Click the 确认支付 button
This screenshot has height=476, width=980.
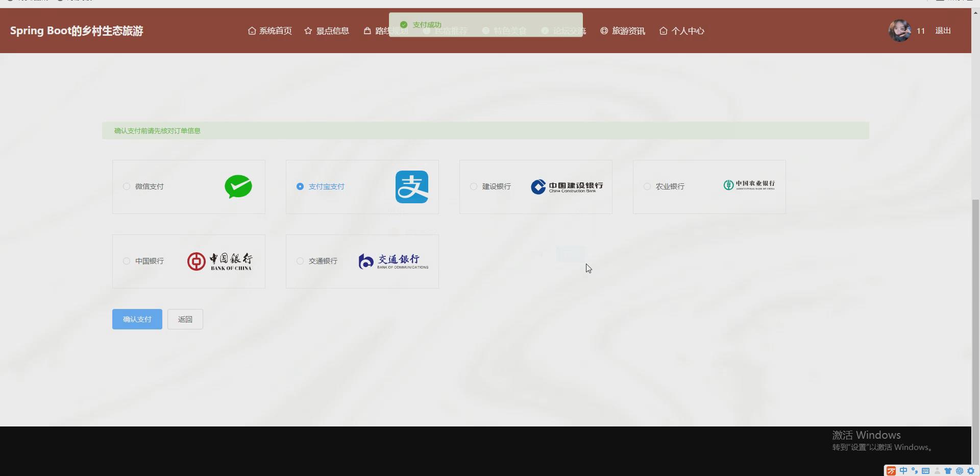[136, 319]
